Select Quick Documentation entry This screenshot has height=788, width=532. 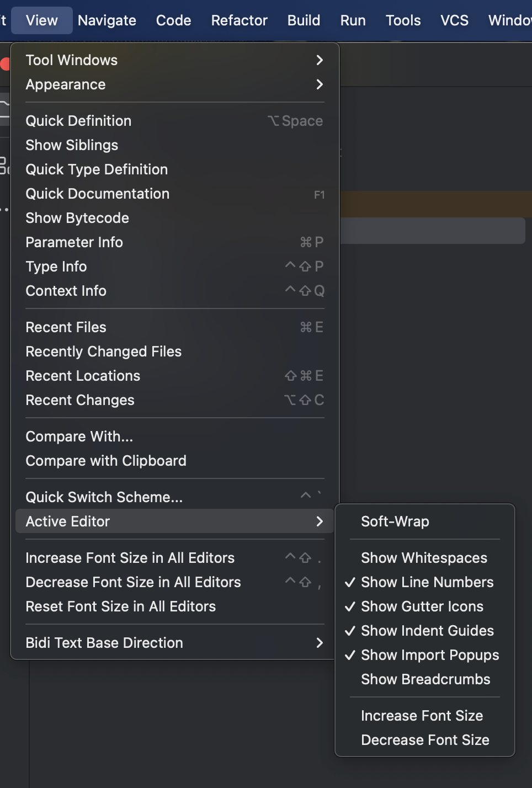coord(174,194)
